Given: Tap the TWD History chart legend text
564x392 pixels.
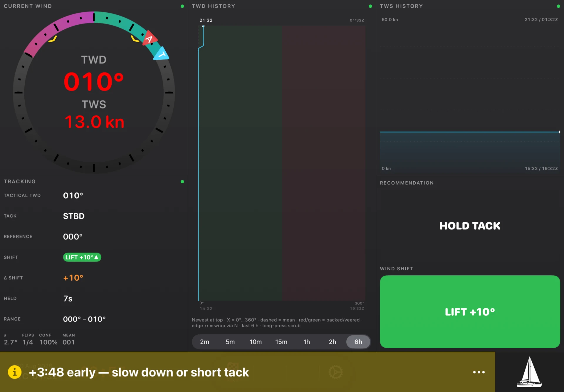Looking at the screenshot, I should tap(277, 323).
